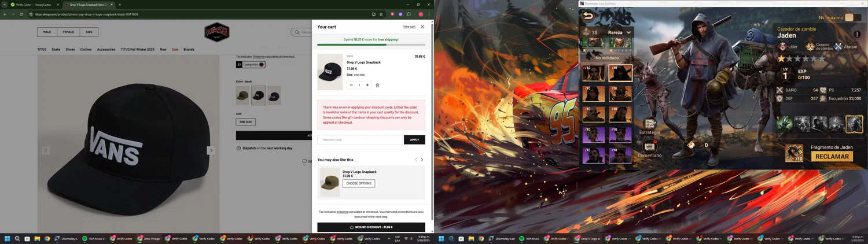This screenshot has height=244, width=868.
Task: Click the RECLAMAR button
Action: (x=832, y=156)
